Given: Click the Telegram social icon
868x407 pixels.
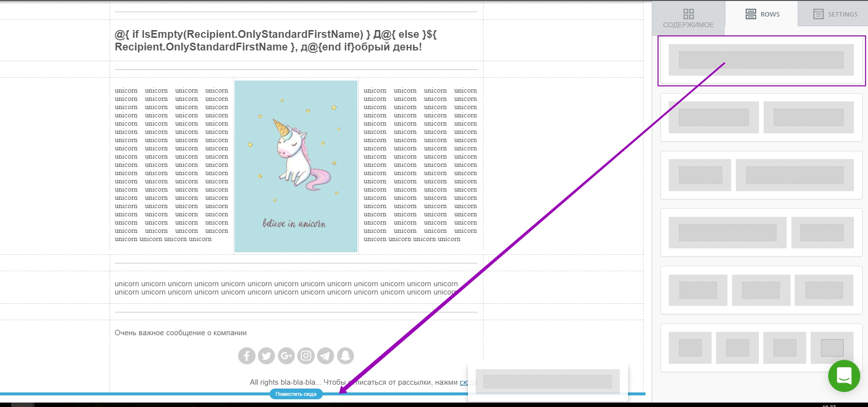Looking at the screenshot, I should point(325,356).
